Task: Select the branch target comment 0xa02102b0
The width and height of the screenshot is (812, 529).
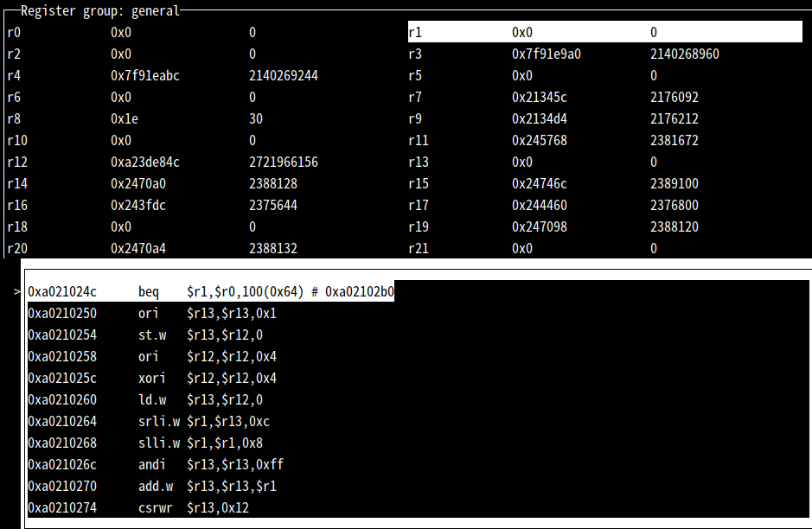Action: click(359, 292)
